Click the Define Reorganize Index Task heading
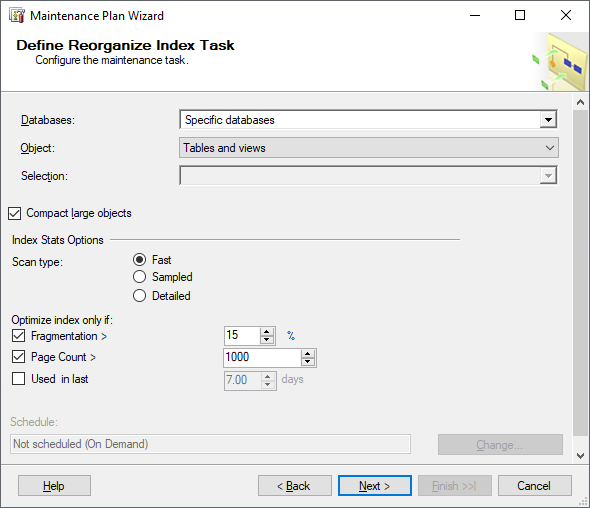This screenshot has width=590, height=508. pyautogui.click(x=125, y=45)
